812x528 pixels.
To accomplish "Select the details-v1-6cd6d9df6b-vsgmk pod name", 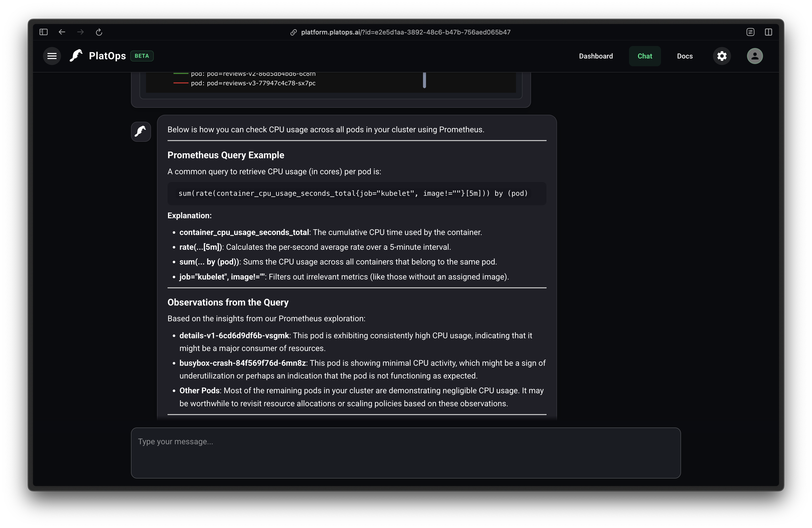I will point(234,336).
